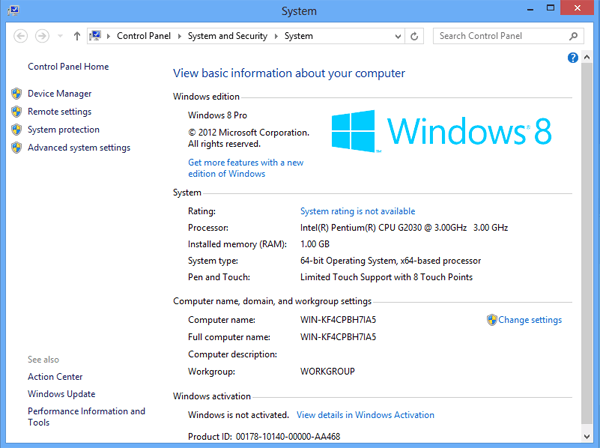Click the shield icon beside Device Manager
The height and width of the screenshot is (448, 600).
(16, 94)
